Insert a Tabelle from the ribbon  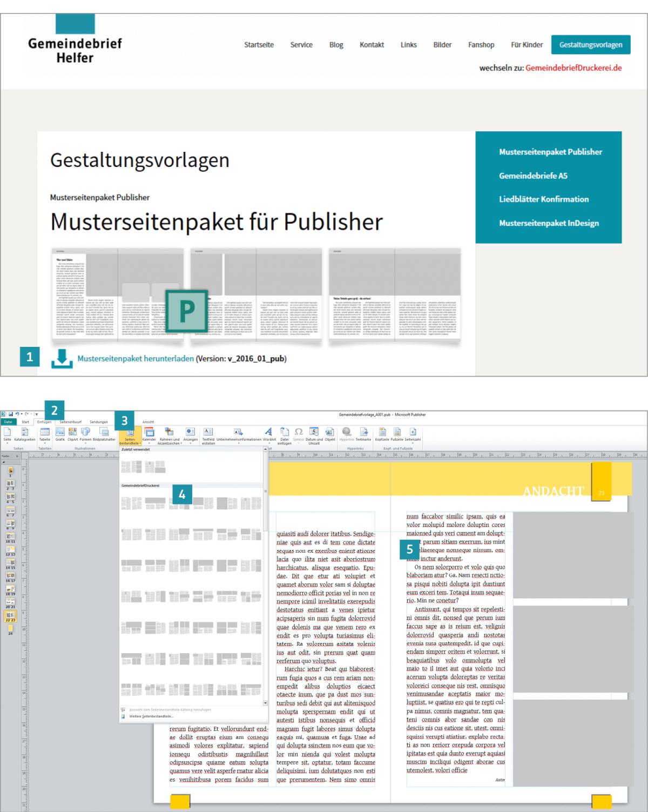click(45, 434)
